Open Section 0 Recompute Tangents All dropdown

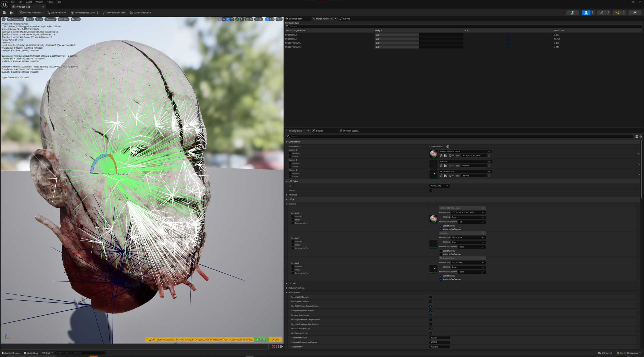pyautogui.click(x=472, y=222)
